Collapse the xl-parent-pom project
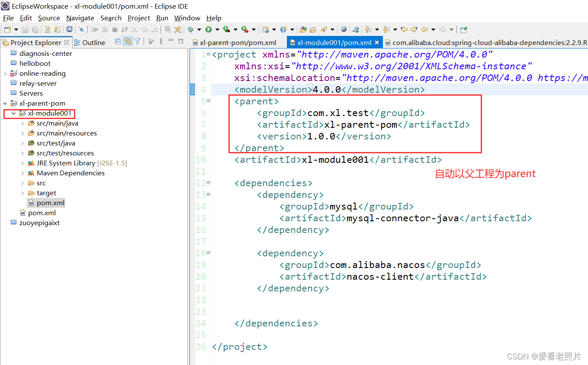 5,103
